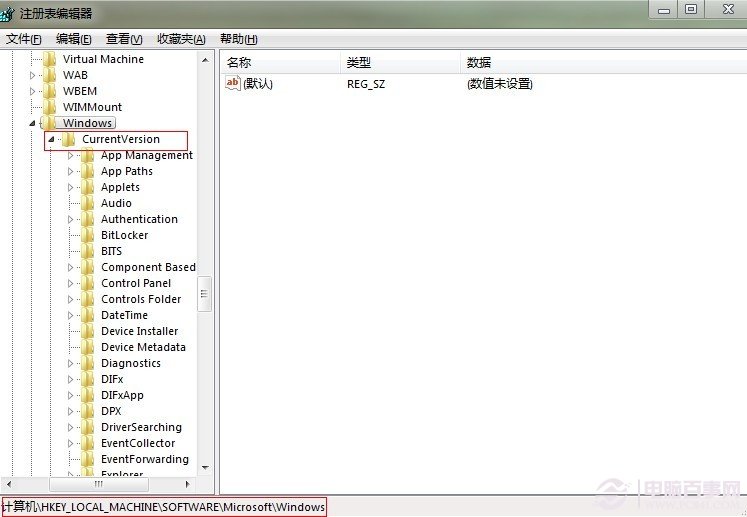Viewport: 747px width, 517px height.
Task: Open the 编辑(E) menu
Action: point(73,39)
